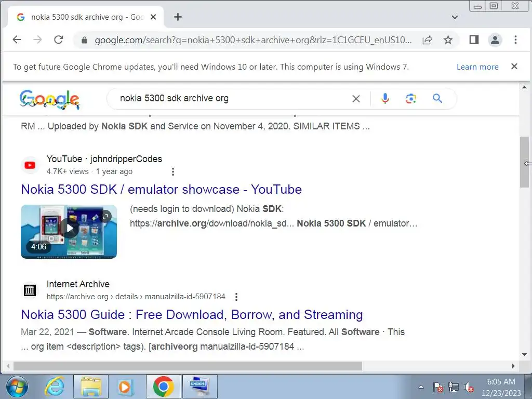Open the Chrome profile avatar menu
The height and width of the screenshot is (399, 532).
pos(495,40)
